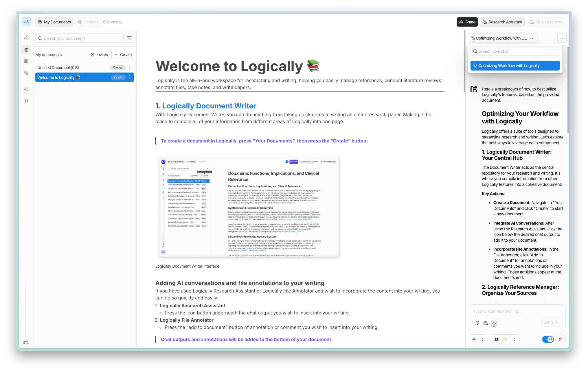Select Optimizing Workflow with Logically chat entry
Viewport: 588px width, 372px height.
point(515,66)
